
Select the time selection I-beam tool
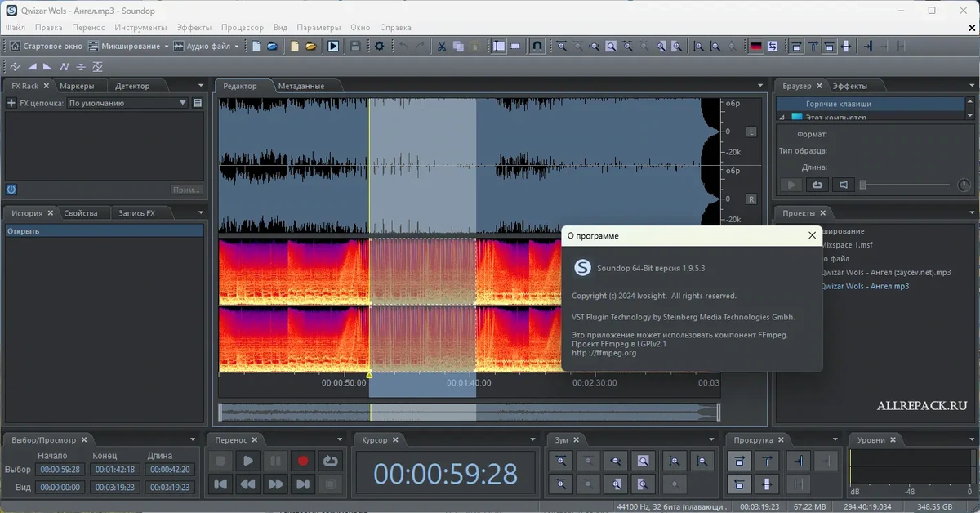tap(499, 47)
